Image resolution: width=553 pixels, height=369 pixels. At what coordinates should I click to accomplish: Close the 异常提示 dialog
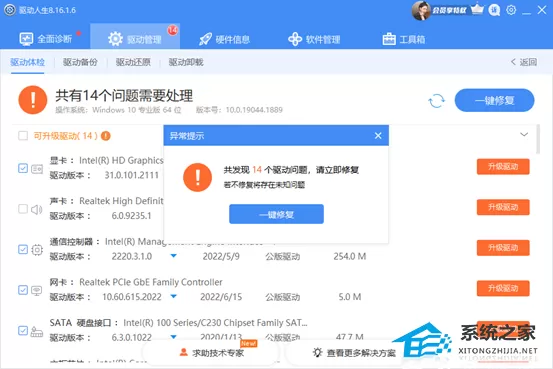coord(378,135)
